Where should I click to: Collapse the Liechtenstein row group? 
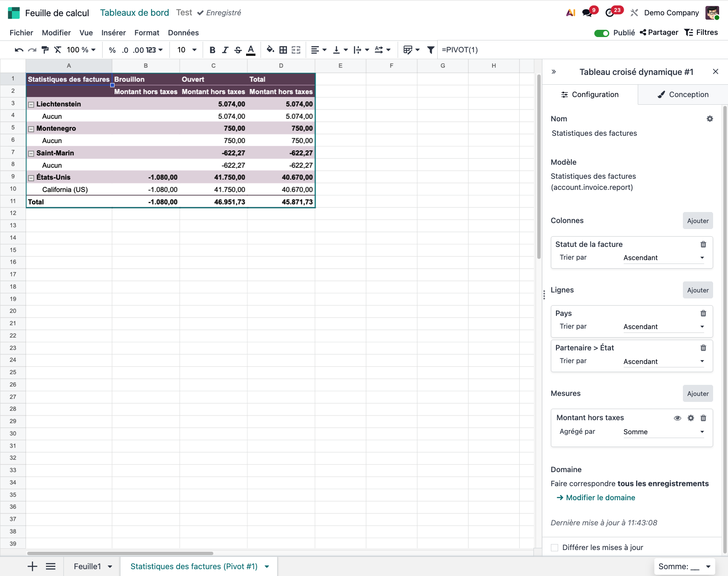pos(31,104)
